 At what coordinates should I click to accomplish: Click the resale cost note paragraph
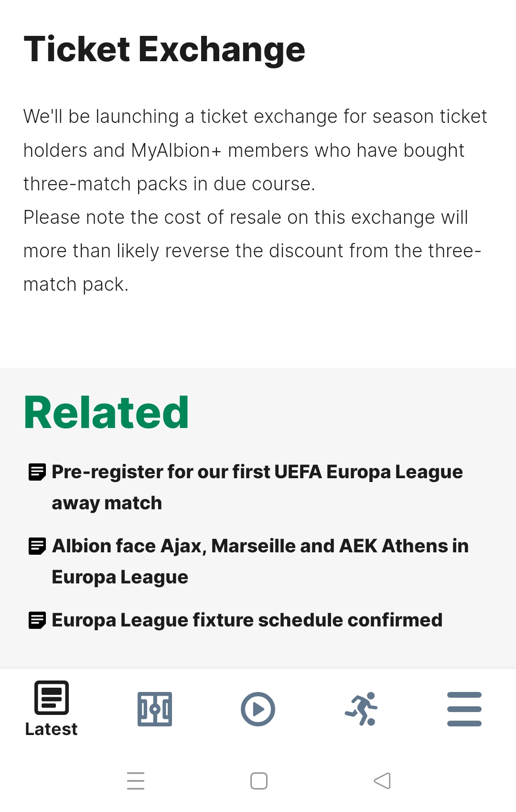coord(252,251)
